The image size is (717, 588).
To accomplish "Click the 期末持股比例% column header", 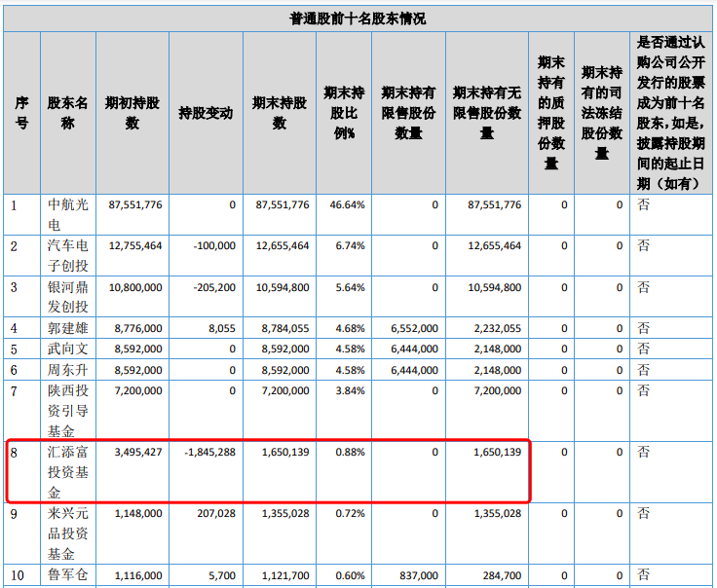I will coord(343,113).
